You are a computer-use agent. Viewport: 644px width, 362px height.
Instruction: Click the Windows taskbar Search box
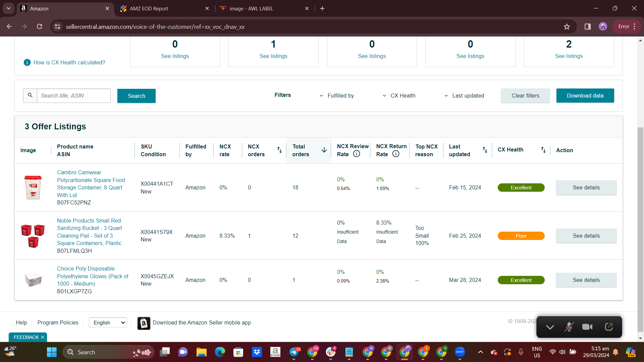pyautogui.click(x=108, y=352)
